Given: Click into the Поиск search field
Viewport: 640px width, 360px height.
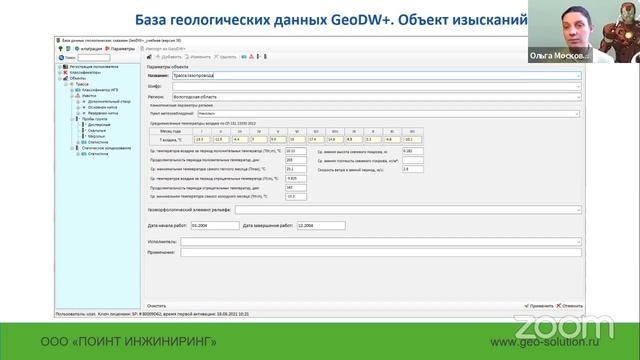Looking at the screenshot, I should (93, 58).
